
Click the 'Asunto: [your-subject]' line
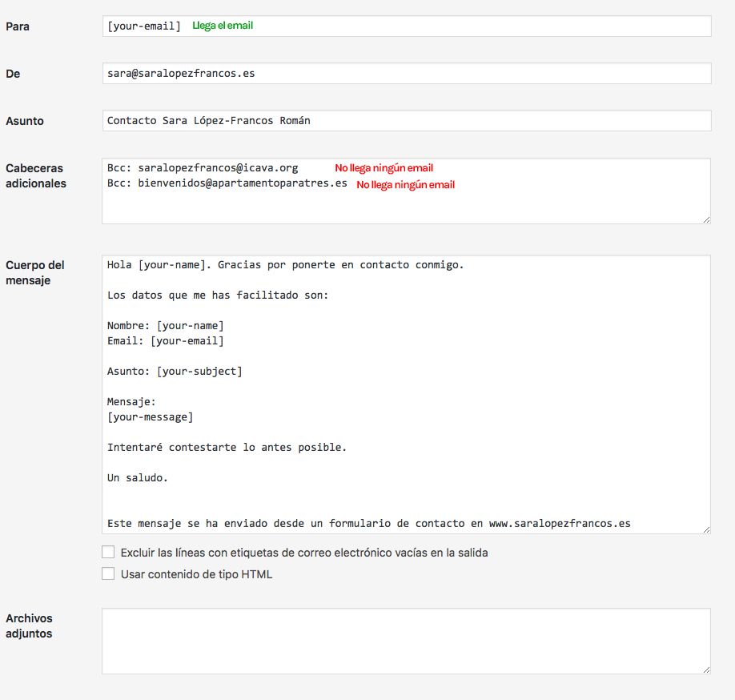tap(175, 372)
